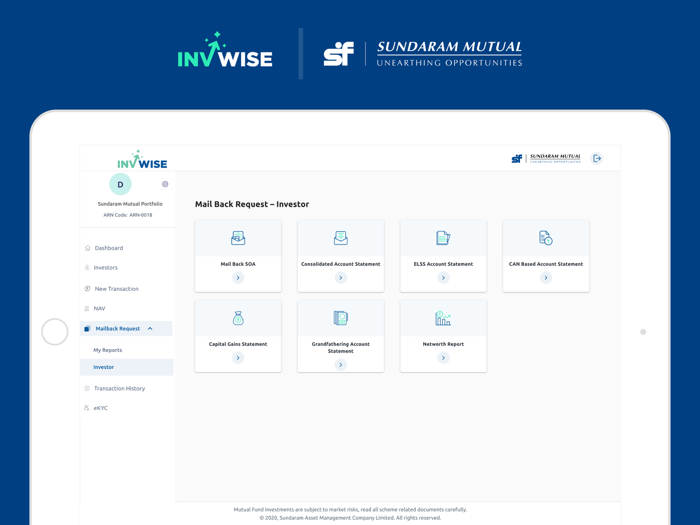Click the Investors person icon in the sidebar

[x=87, y=267]
